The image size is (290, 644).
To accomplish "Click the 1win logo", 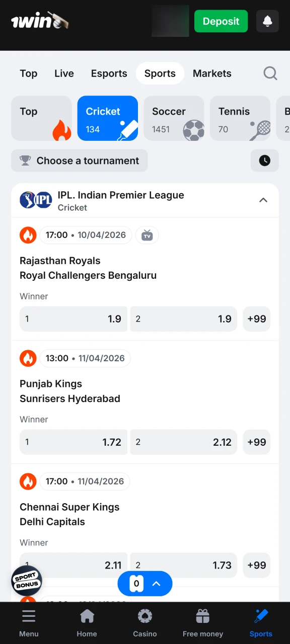I will click(39, 20).
